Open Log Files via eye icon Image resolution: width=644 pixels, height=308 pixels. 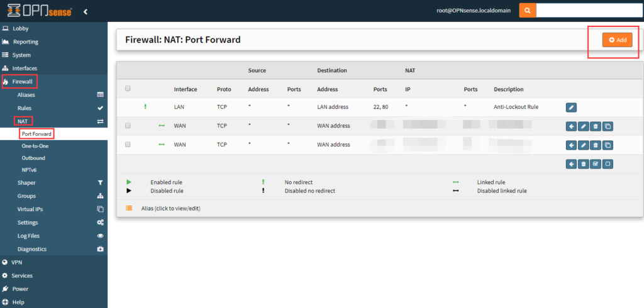coord(100,236)
